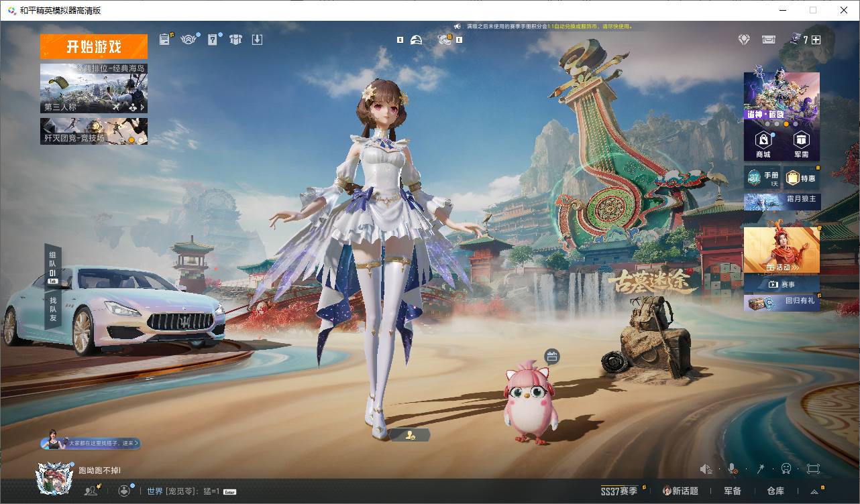Viewport: 860px width, 504px height.
Task: Click the helmet icon at top center
Action: [417, 40]
